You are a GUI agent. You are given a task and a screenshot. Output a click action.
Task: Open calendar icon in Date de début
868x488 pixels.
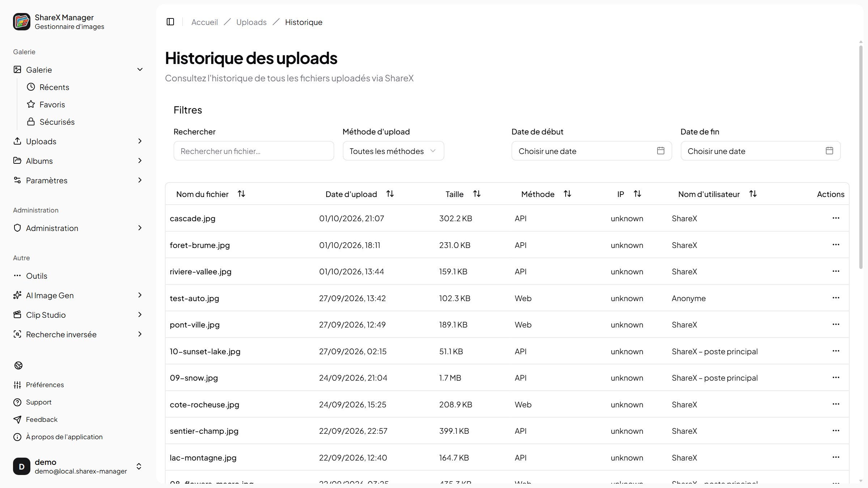[660, 151]
